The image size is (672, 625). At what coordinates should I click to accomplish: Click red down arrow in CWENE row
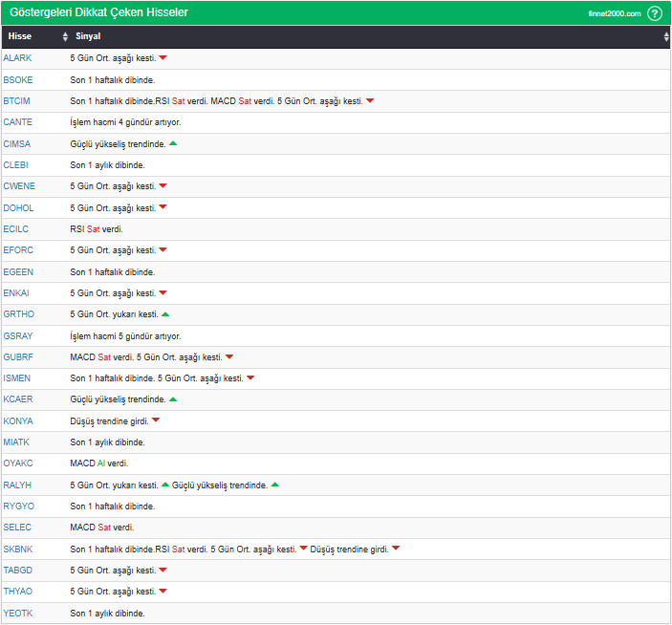click(x=163, y=185)
